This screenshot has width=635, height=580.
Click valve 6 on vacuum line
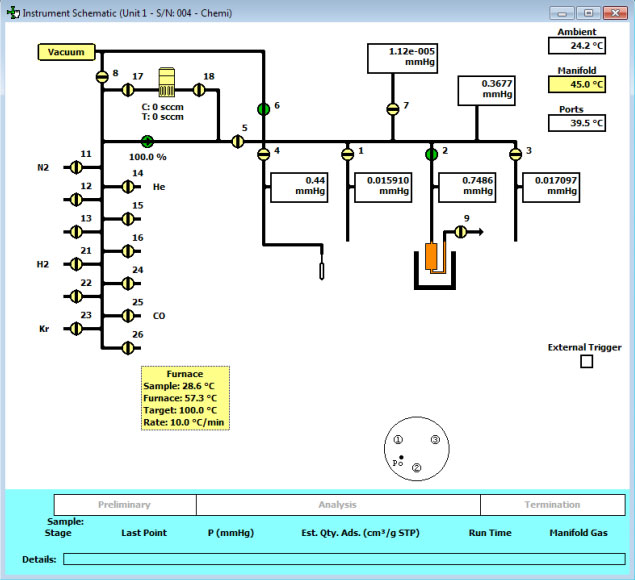[x=263, y=107]
